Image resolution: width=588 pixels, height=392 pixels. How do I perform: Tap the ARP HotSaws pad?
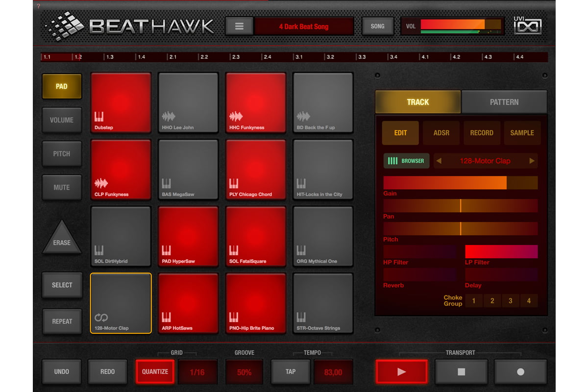coord(188,303)
